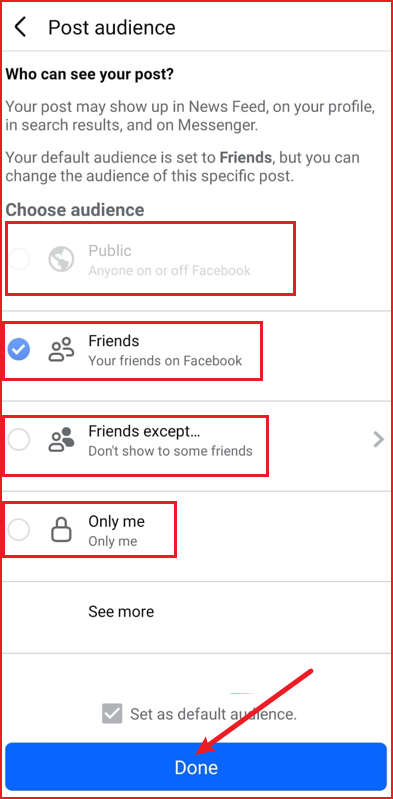Select the checked Friends radio button
The width and height of the screenshot is (393, 799).
click(x=19, y=350)
